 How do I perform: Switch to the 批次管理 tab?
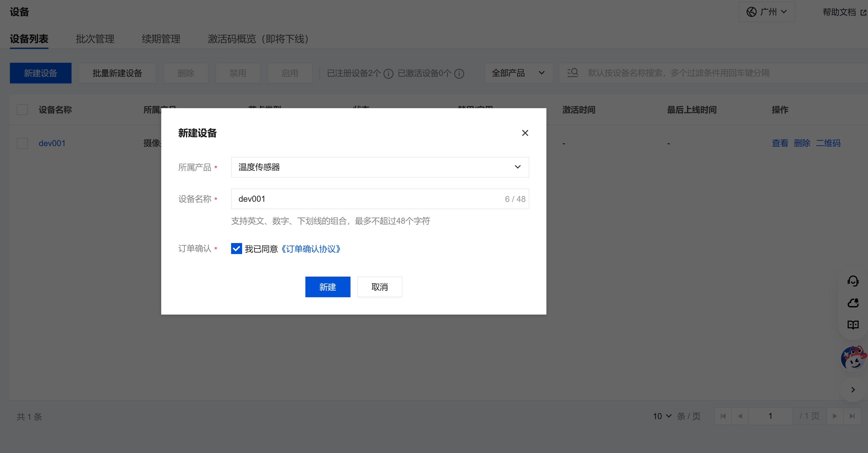coord(95,39)
